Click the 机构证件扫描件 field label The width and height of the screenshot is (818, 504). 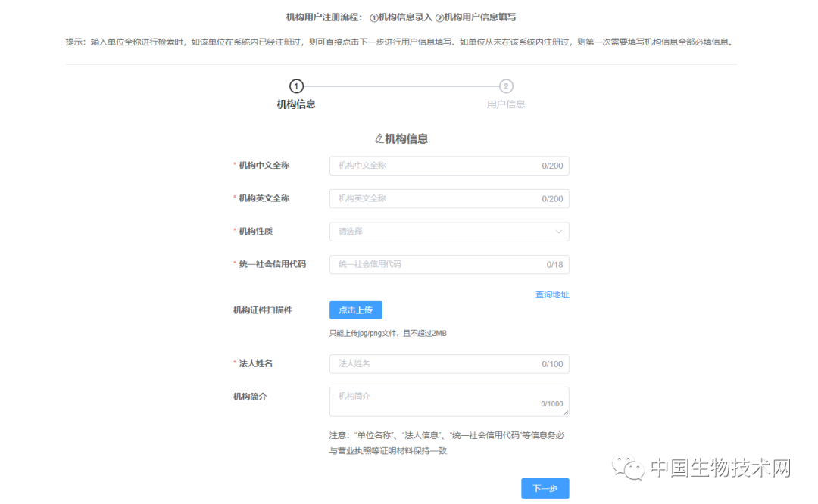pos(263,310)
